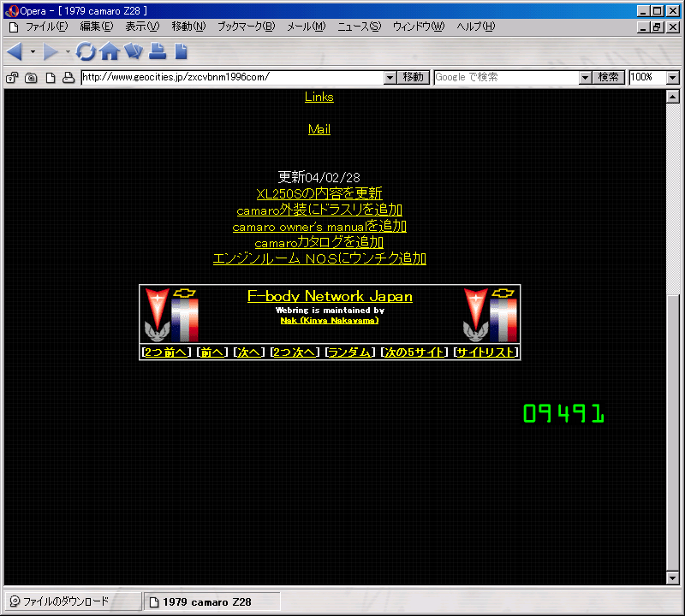Image resolution: width=685 pixels, height=616 pixels.
Task: Open the メール(M) menu
Action: [x=307, y=27]
